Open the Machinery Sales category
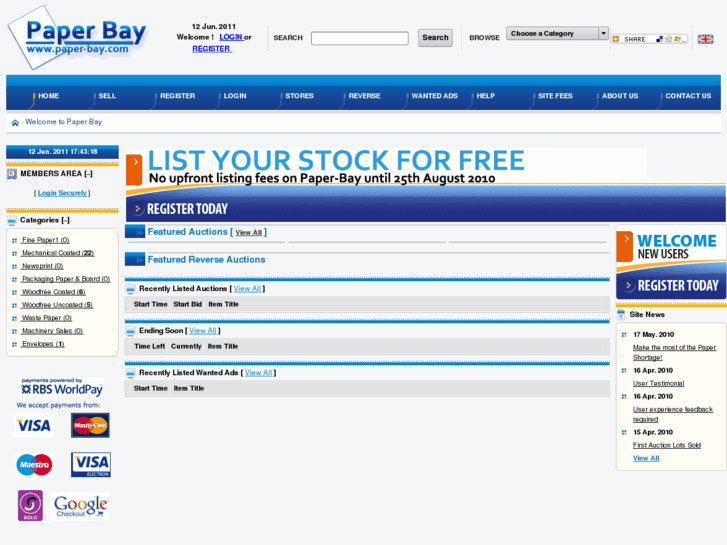 (52, 331)
